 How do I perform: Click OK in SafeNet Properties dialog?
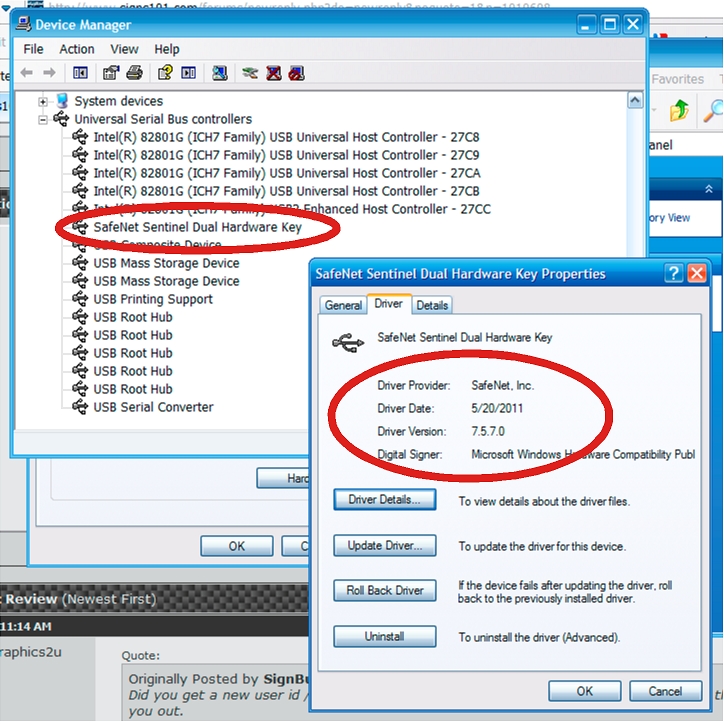[x=585, y=691]
